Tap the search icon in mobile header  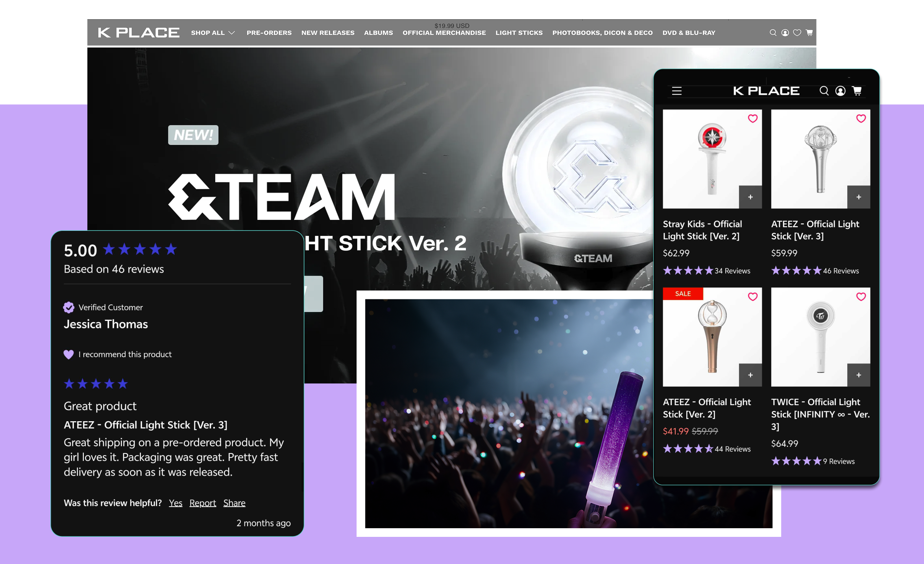coord(824,91)
